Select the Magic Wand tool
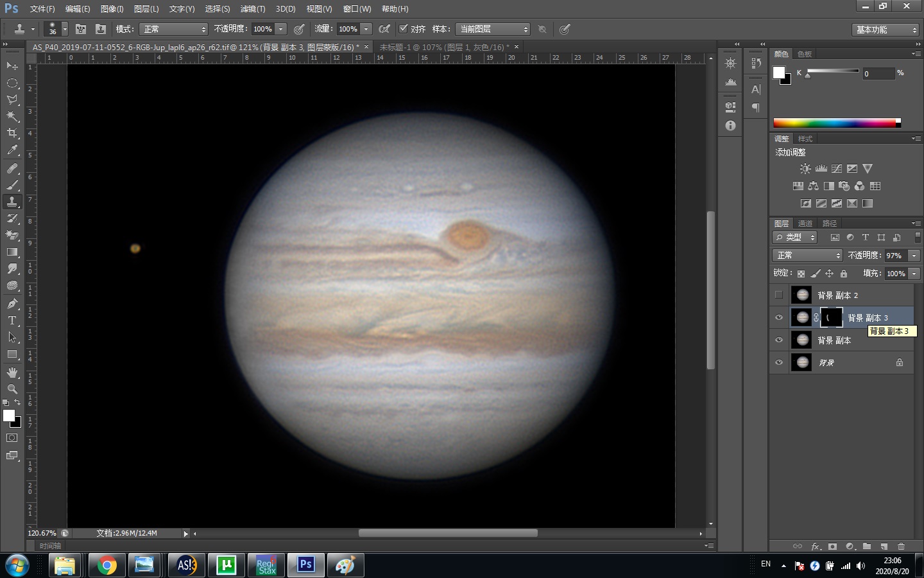 click(x=12, y=116)
